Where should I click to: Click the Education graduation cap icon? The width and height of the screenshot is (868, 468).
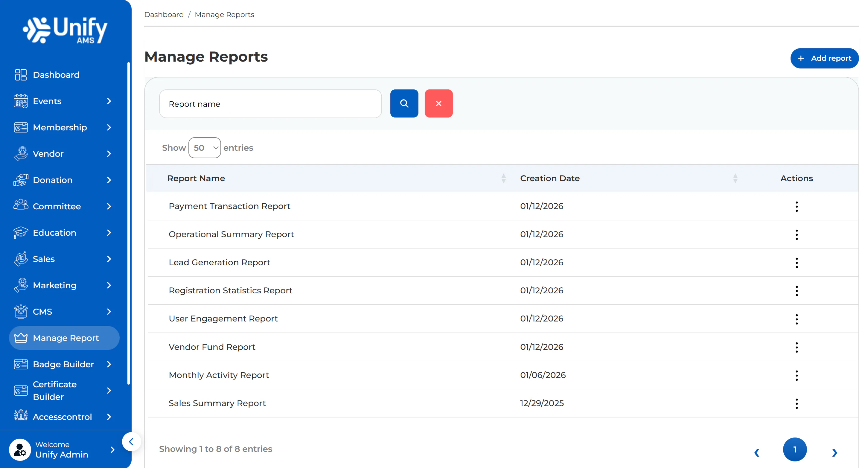tap(21, 232)
